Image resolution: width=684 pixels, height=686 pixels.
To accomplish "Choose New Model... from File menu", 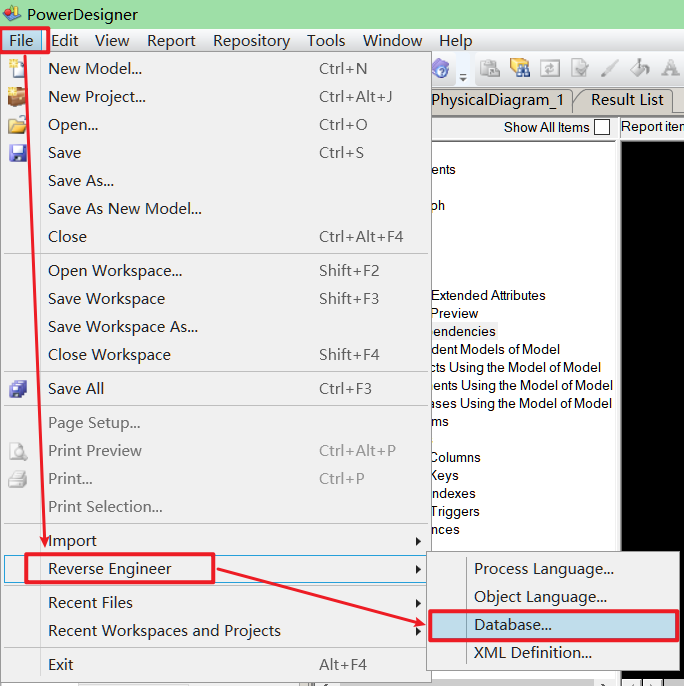I will click(x=216, y=69).
